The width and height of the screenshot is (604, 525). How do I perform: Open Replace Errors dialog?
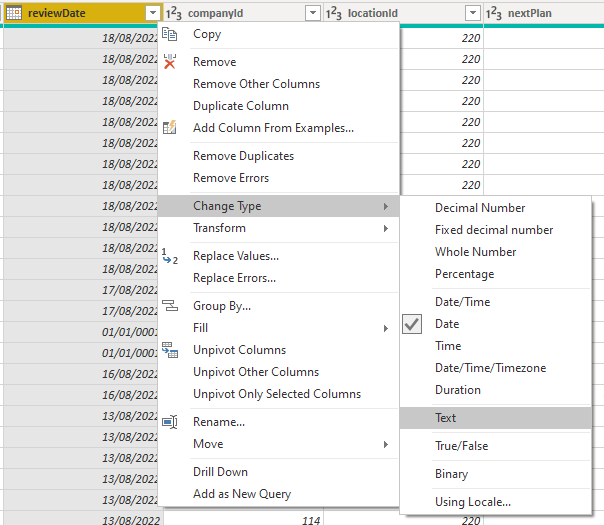pyautogui.click(x=278, y=278)
